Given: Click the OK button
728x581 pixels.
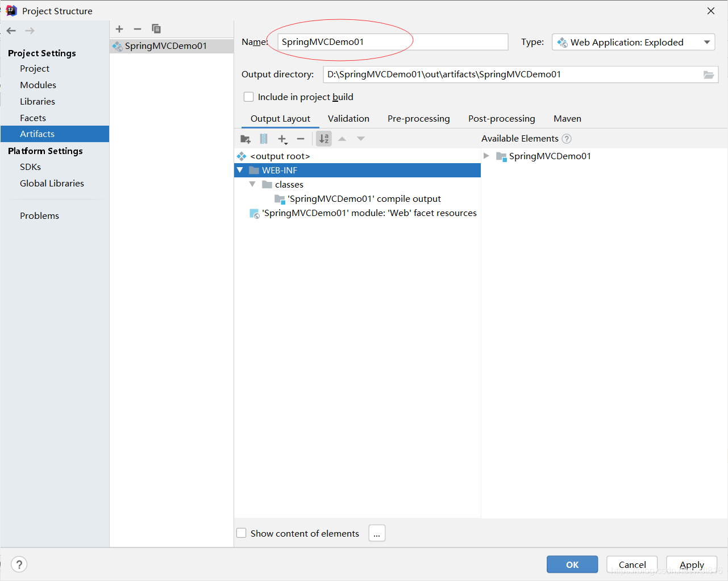Looking at the screenshot, I should coord(572,565).
